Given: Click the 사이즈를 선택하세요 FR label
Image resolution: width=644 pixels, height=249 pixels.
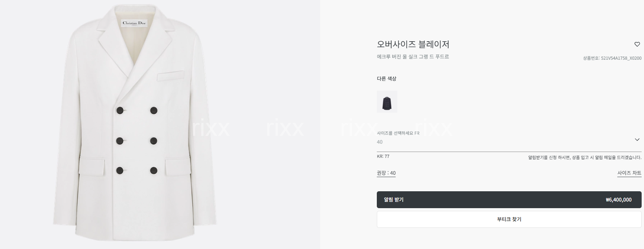Looking at the screenshot, I should coord(398,133).
